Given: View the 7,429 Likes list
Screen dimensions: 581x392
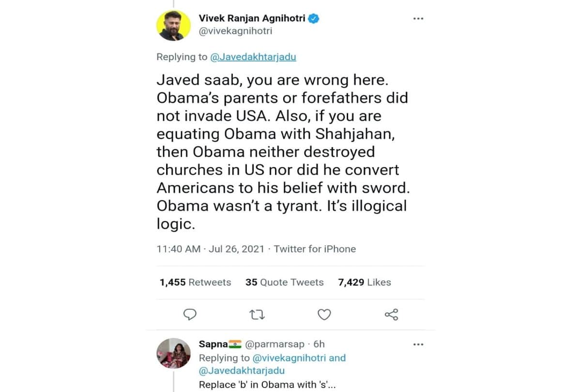Looking at the screenshot, I should (x=364, y=282).
